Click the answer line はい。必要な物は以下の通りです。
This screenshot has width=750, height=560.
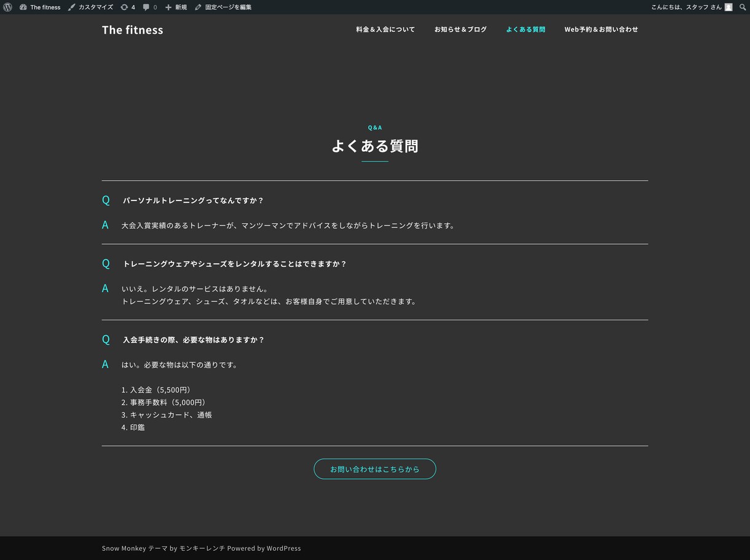[x=180, y=365]
